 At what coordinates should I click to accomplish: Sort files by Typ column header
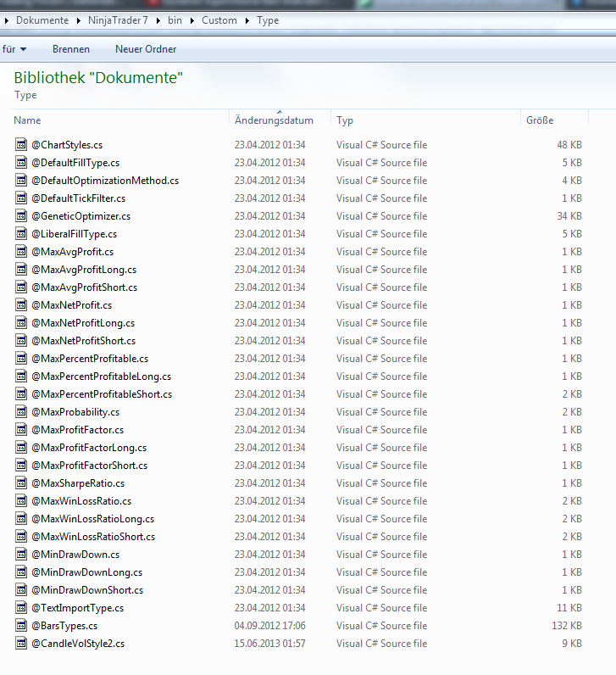tap(345, 120)
